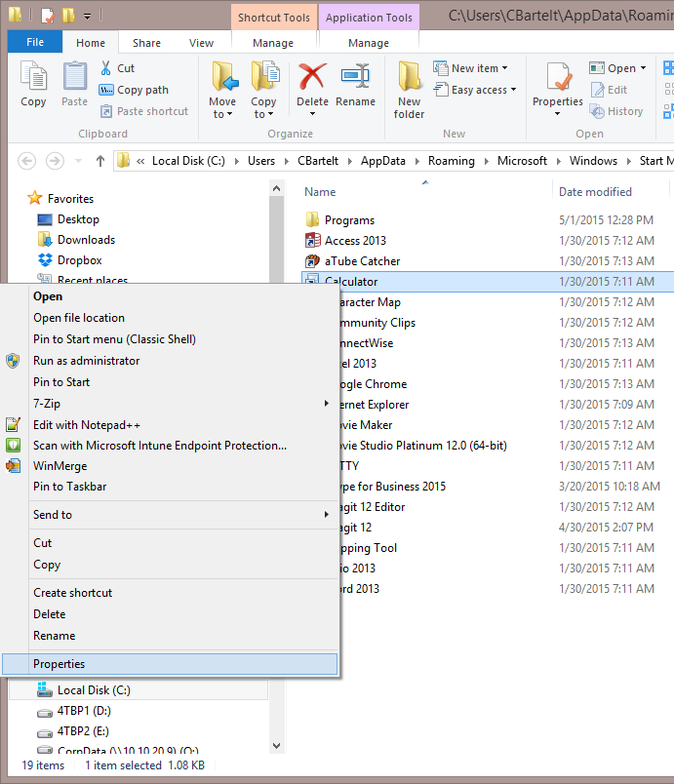Click the Favorites star heading

click(60, 199)
